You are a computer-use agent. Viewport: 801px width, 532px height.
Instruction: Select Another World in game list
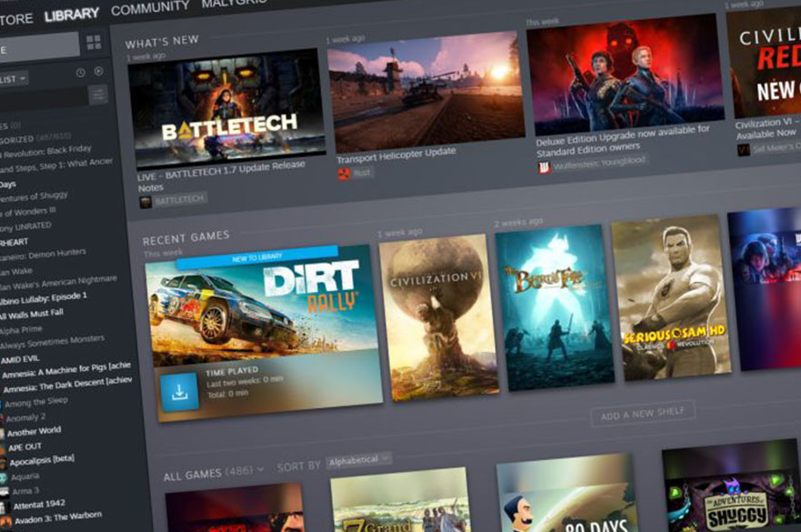tap(35, 431)
